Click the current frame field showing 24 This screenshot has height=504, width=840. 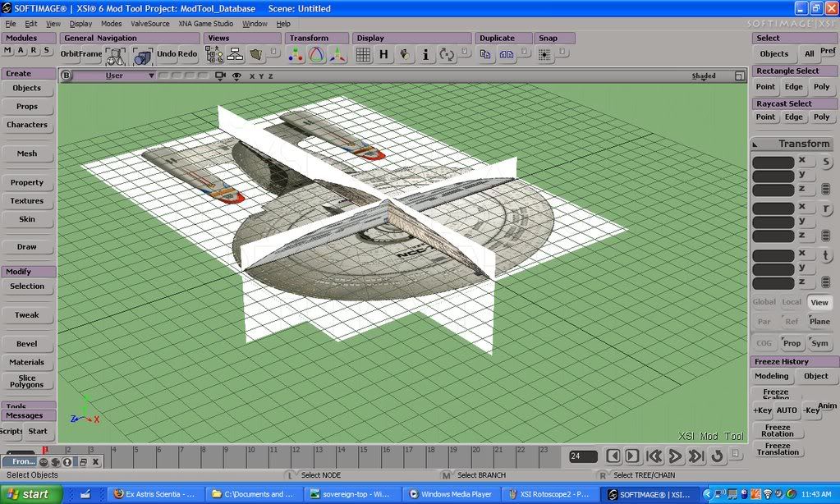click(x=584, y=456)
